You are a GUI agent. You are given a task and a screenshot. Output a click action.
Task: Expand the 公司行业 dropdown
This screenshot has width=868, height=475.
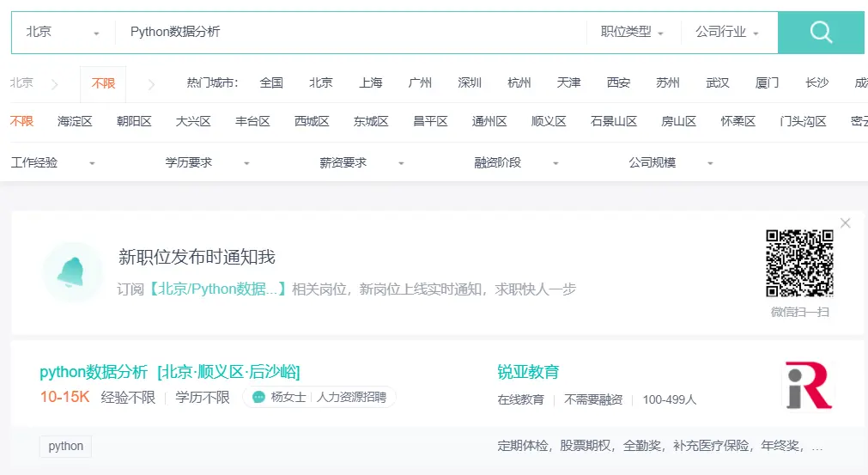tap(727, 32)
